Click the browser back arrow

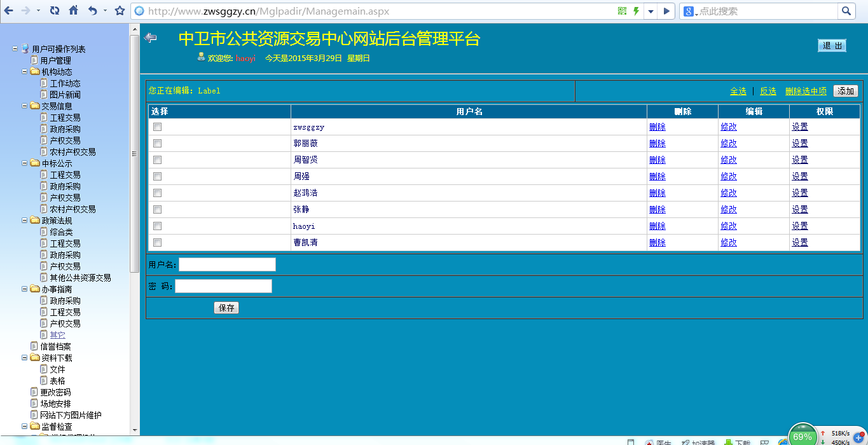[9, 11]
